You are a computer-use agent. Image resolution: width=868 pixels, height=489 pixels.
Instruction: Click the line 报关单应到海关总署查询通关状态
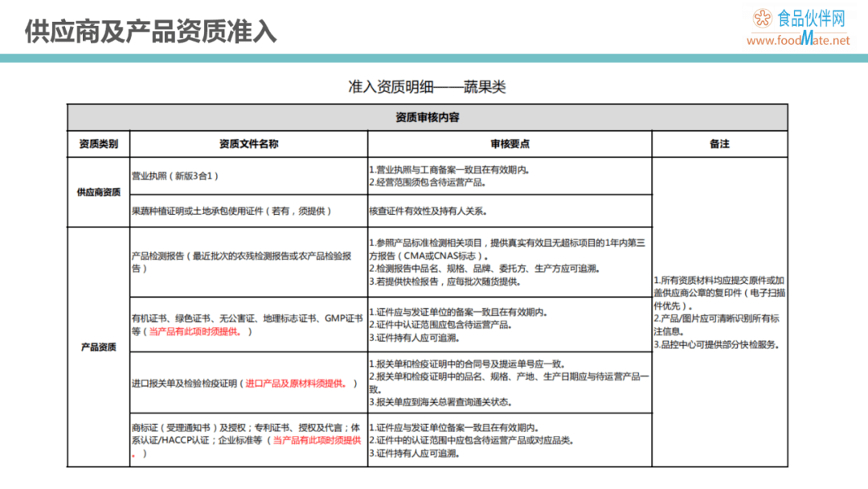point(440,402)
